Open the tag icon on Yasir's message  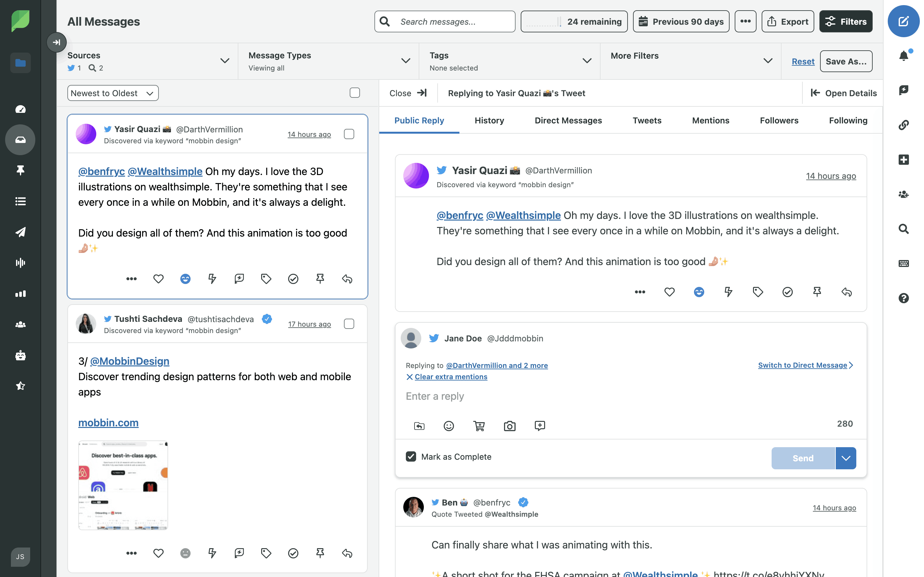[266, 279]
